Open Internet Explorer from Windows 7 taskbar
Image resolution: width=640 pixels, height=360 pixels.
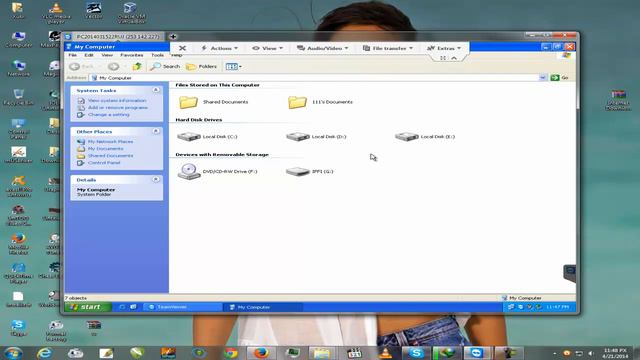[44, 353]
